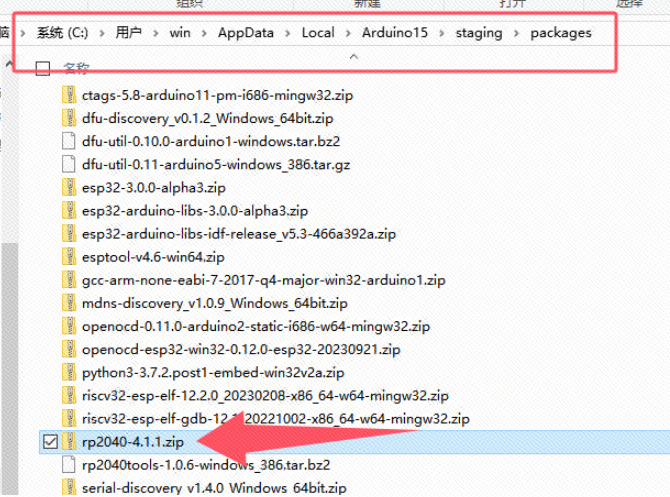The image size is (670, 497).
Task: Click the zip icon of dfu-discovery_v0.1.2 file
Action: tap(69, 118)
